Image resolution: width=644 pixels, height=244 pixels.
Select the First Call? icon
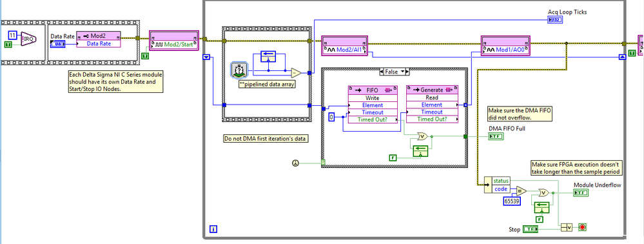pos(295,163)
